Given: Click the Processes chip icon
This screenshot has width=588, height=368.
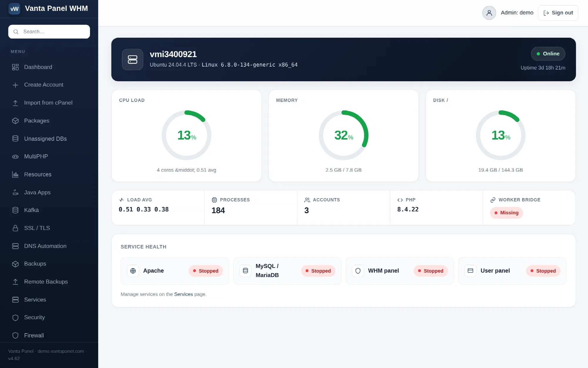Looking at the screenshot, I should point(214,200).
